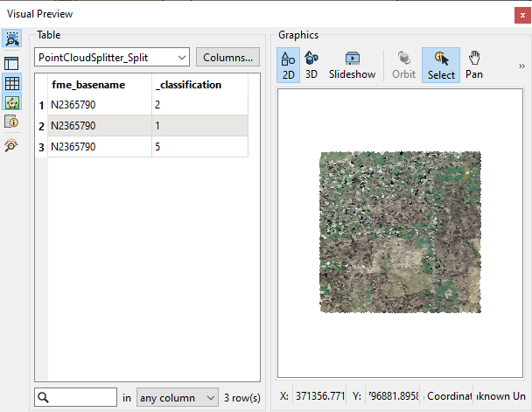532x412 pixels.
Task: Open the PointCloudSplitter_Split table dropdown
Action: 112,57
